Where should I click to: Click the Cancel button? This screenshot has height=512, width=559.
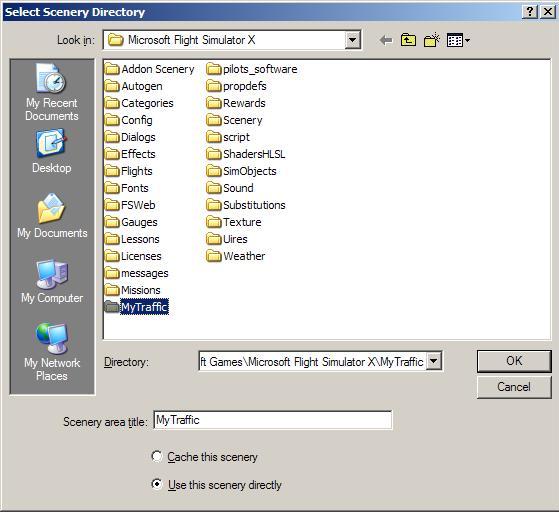514,387
